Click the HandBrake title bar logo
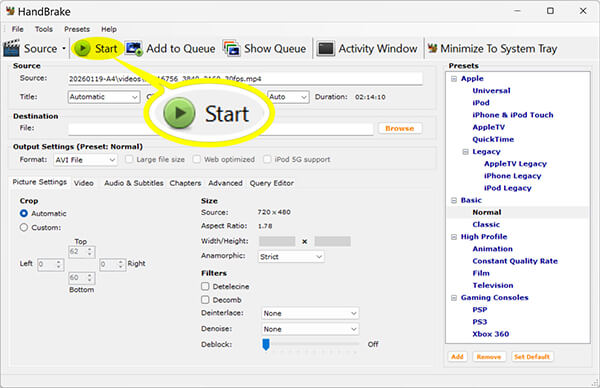This screenshot has height=388, width=600. coord(10,11)
